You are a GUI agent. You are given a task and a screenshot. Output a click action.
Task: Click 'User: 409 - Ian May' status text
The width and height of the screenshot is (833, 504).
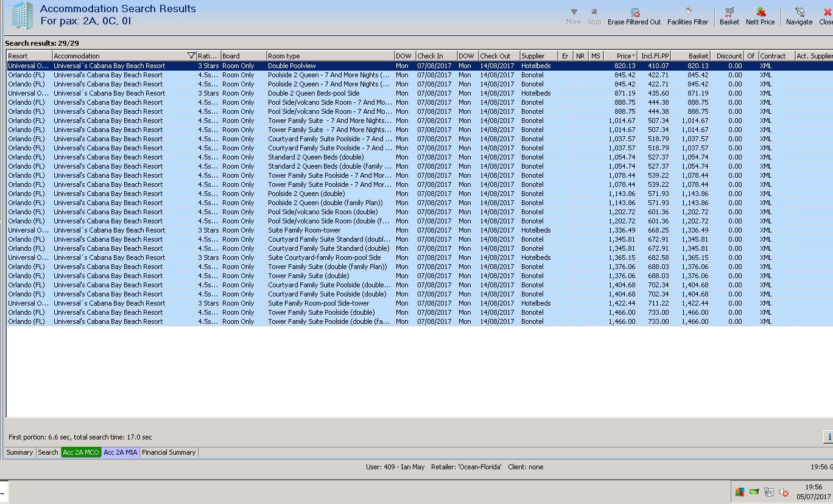tap(395, 467)
